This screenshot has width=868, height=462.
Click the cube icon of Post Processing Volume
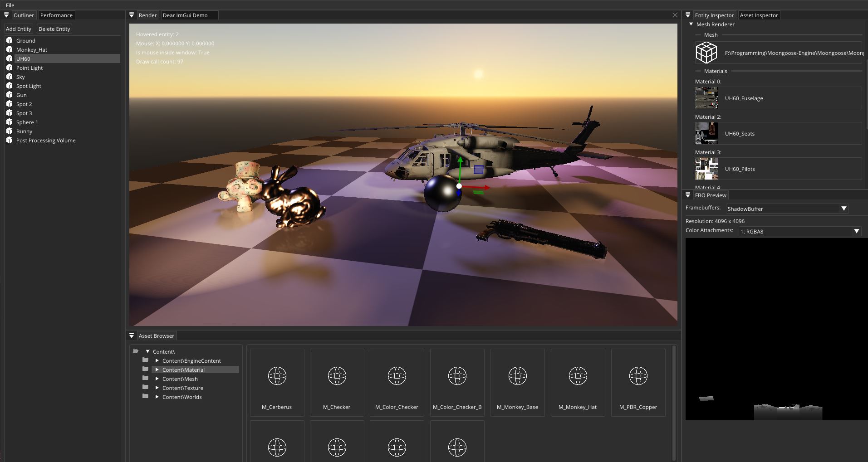click(x=9, y=140)
